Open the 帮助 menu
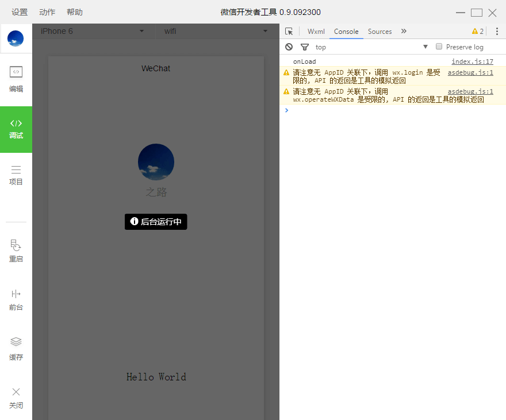506x420 pixels. (75, 12)
